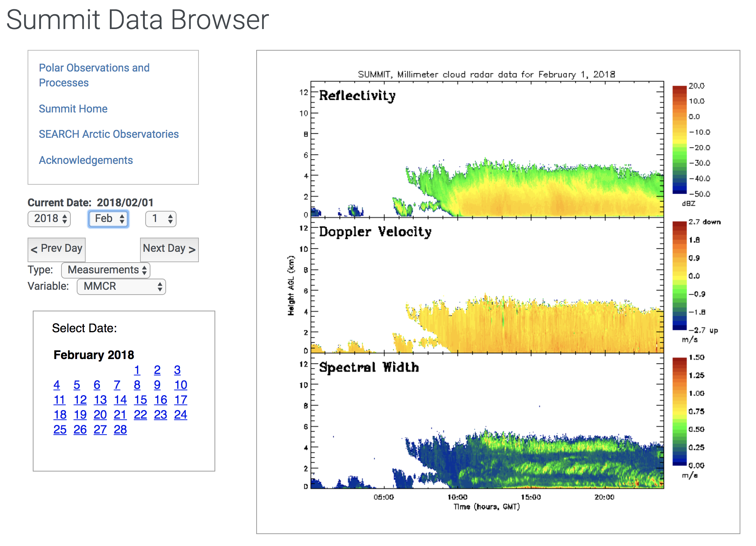The image size is (756, 546).
Task: Click the Current Date 2018/02/01 text
Action: (x=90, y=203)
